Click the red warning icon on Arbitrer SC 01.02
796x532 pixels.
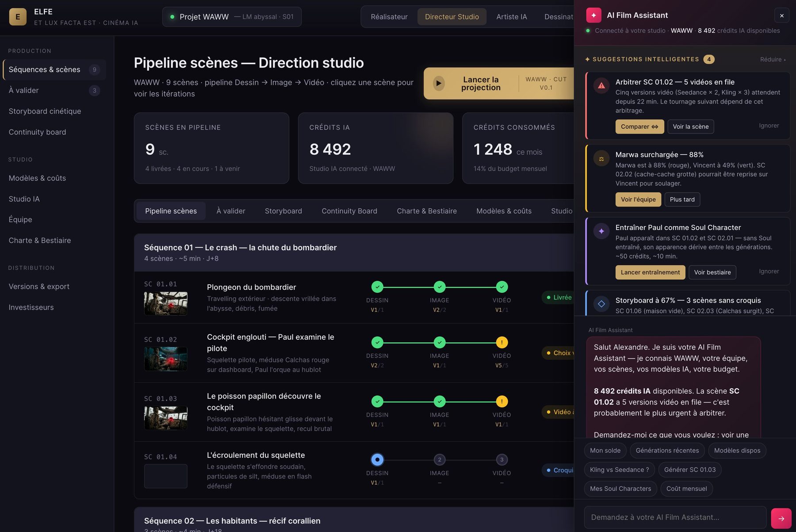(x=601, y=86)
